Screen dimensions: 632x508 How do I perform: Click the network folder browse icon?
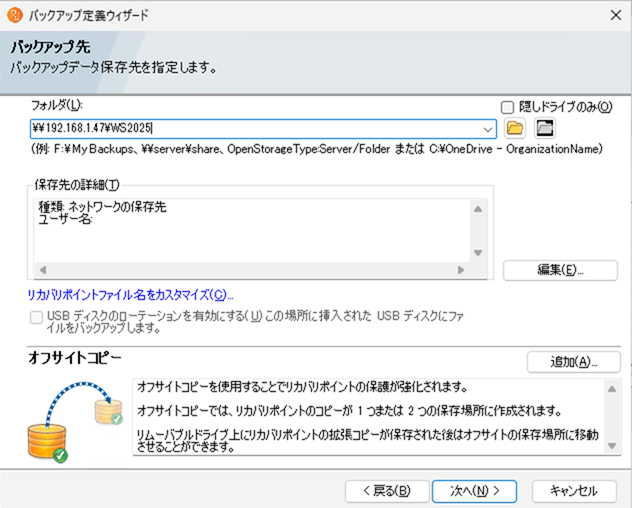pyautogui.click(x=545, y=128)
